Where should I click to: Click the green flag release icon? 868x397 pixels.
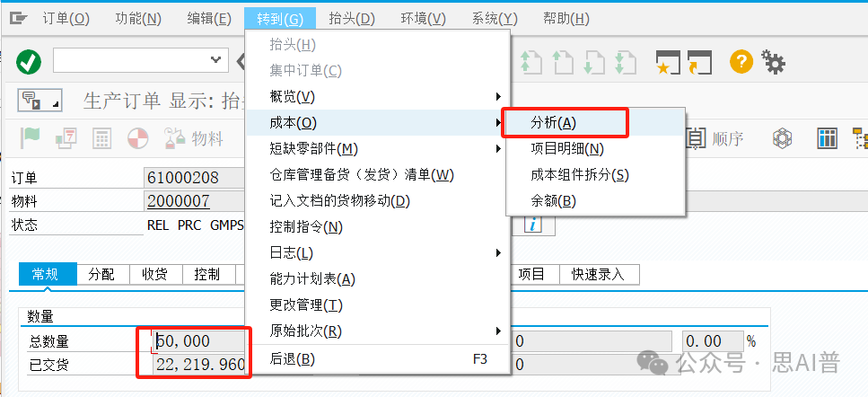coord(31,138)
